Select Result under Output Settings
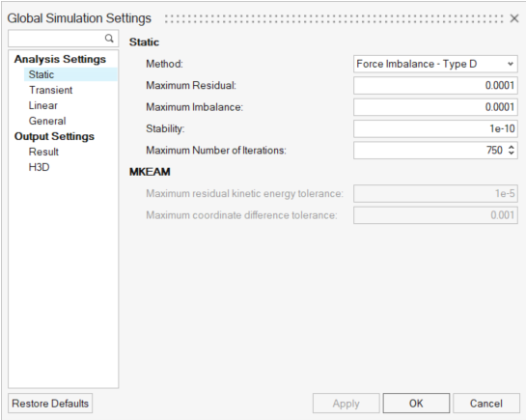Screen dimensions: 526x420 pyautogui.click(x=43, y=152)
